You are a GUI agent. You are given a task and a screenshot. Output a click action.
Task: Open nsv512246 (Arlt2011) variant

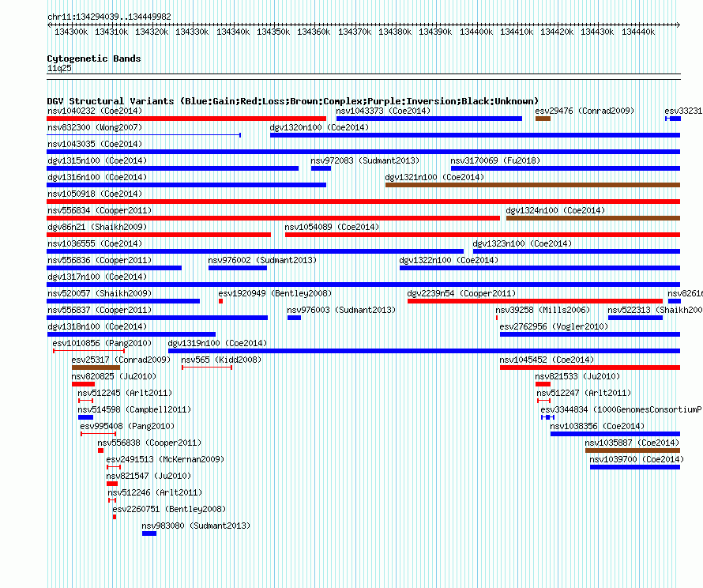[112, 500]
